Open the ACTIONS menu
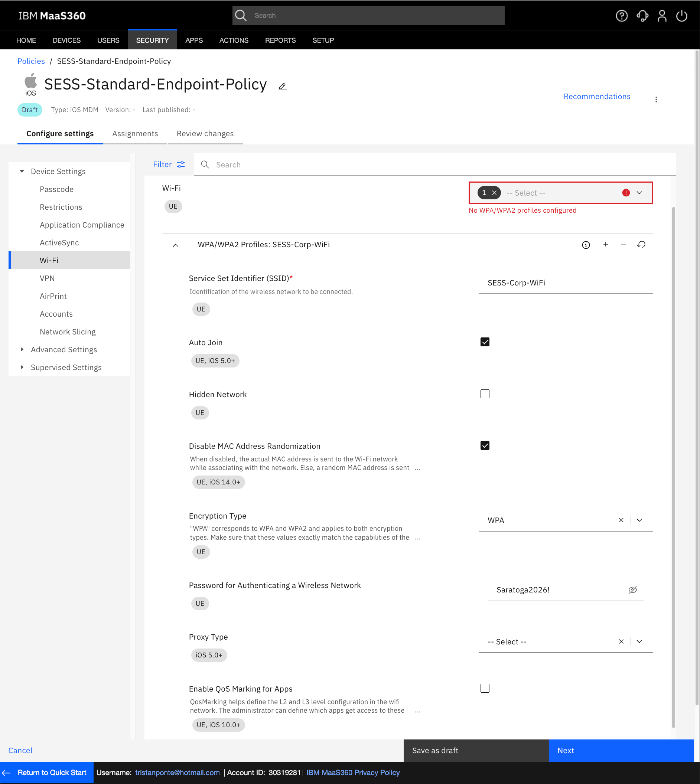This screenshot has width=700, height=784. 234,40
